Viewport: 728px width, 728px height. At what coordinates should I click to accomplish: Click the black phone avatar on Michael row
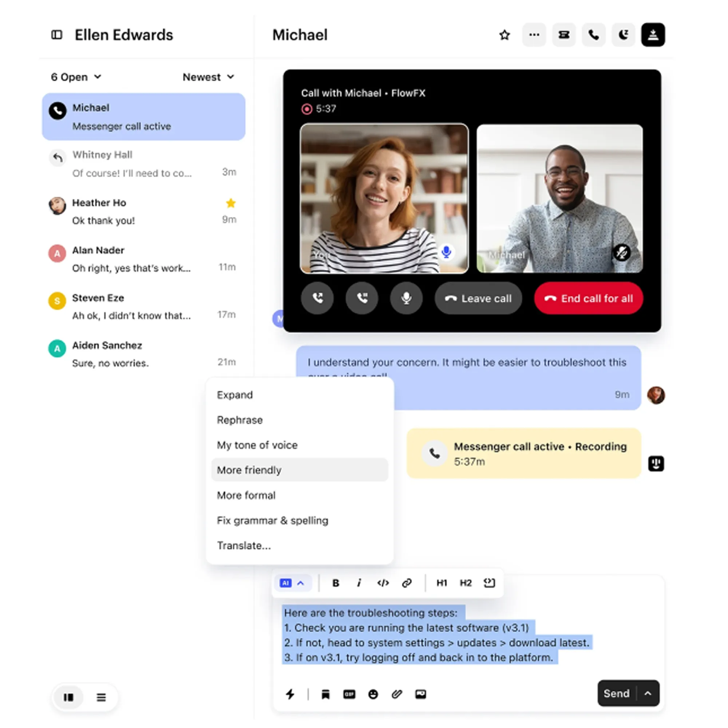[57, 110]
